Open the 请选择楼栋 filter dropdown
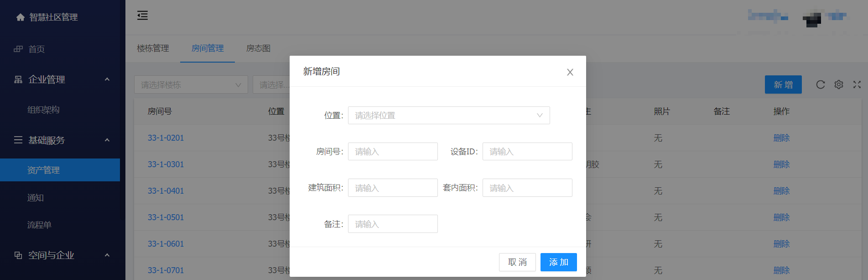The height and width of the screenshot is (280, 868). click(x=191, y=85)
